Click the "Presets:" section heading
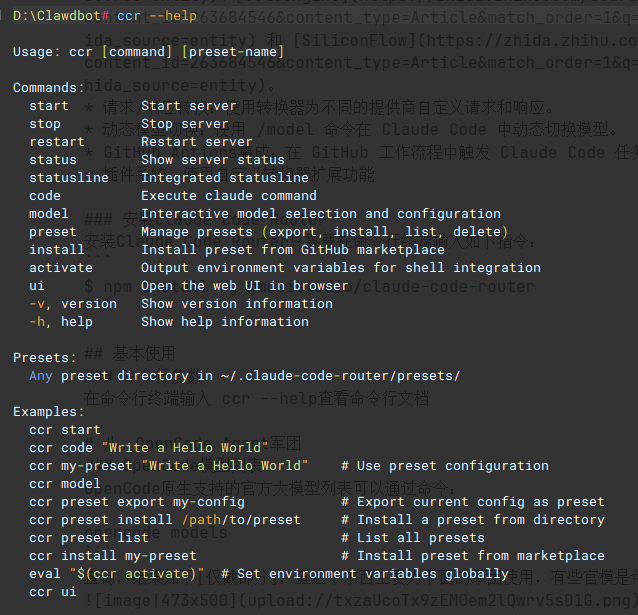638x615 pixels. [45, 358]
